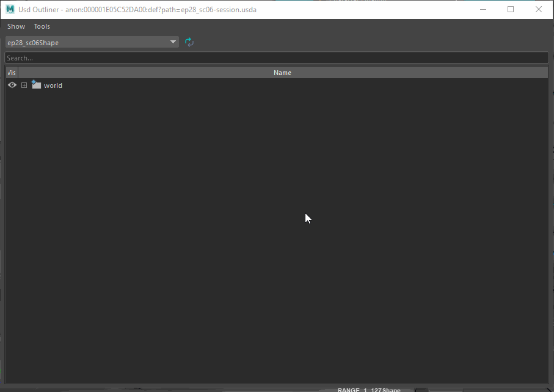
Task: Click the stage selector's dropdown arrow
Action: point(173,42)
